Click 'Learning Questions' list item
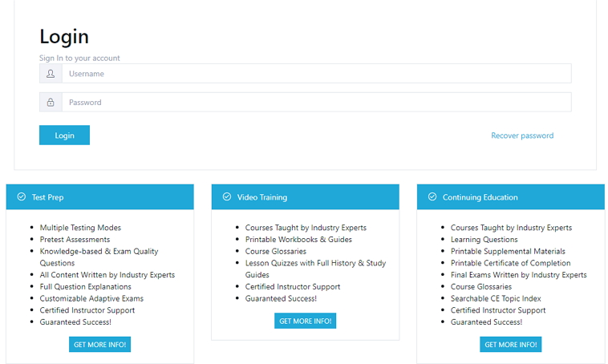 484,240
